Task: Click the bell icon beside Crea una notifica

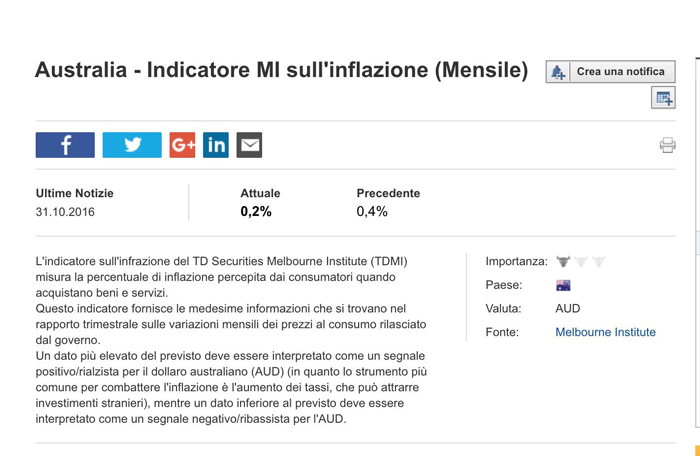Action: (558, 71)
